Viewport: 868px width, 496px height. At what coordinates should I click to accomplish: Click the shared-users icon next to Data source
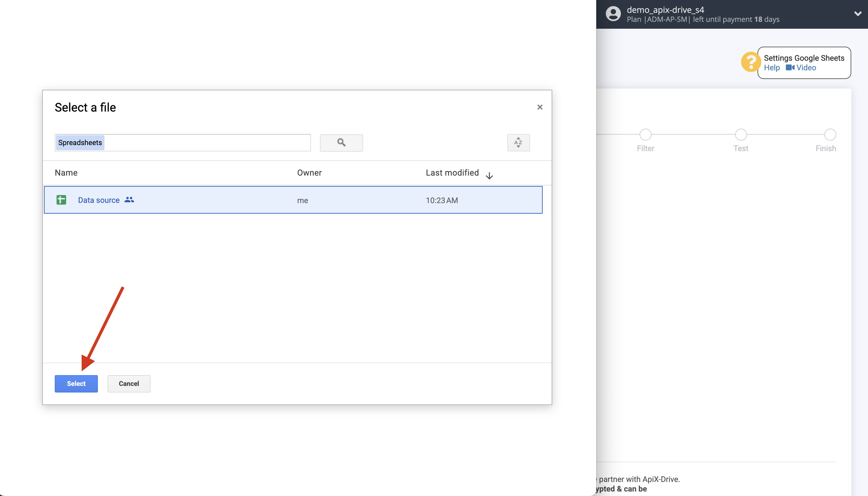(129, 200)
